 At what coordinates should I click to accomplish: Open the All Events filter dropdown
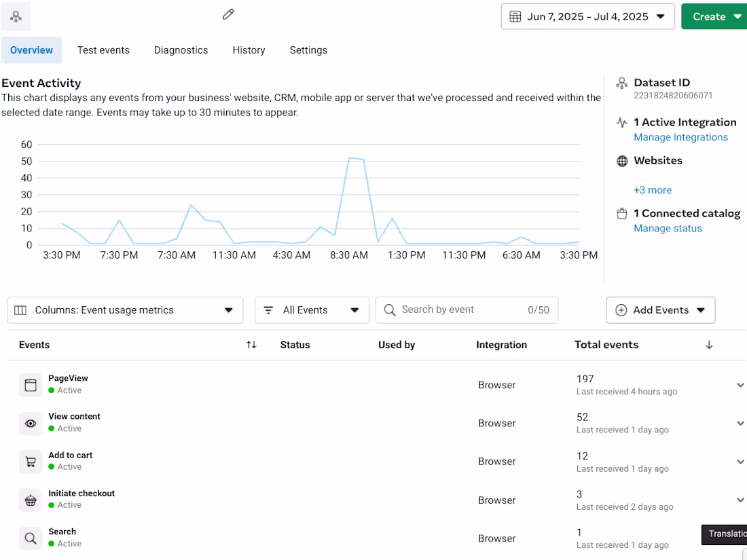point(312,310)
